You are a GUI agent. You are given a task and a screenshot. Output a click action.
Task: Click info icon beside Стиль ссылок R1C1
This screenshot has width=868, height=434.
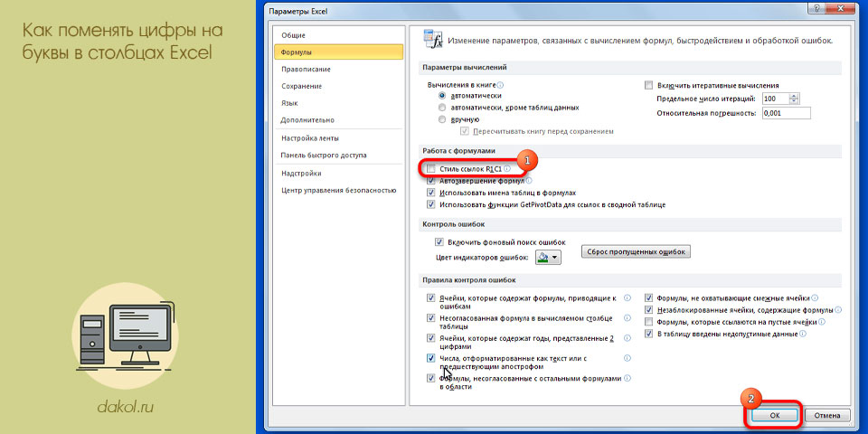[507, 169]
